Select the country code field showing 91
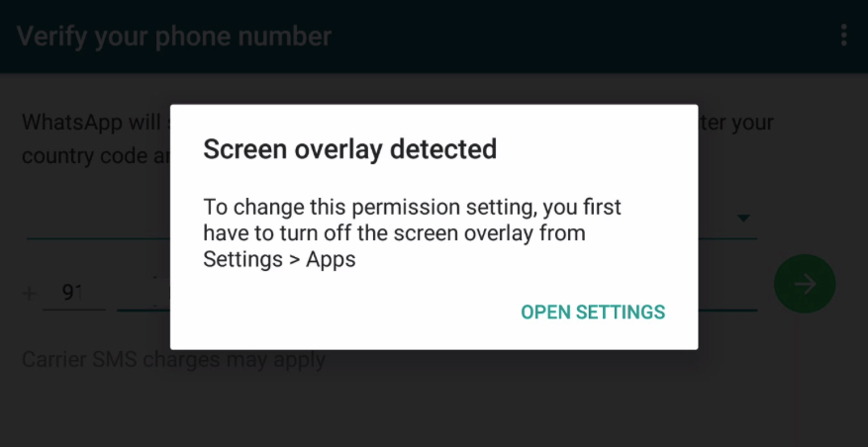This screenshot has width=868, height=447. tap(74, 293)
